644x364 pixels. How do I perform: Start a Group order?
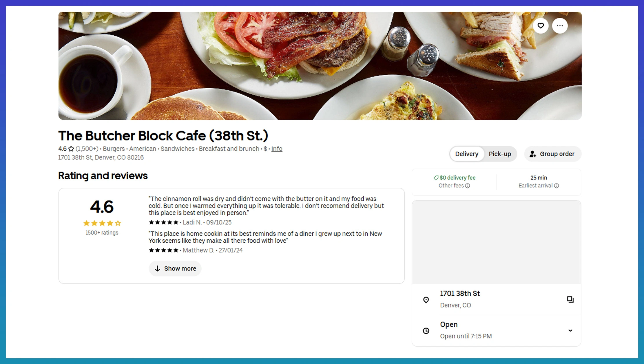(x=552, y=154)
